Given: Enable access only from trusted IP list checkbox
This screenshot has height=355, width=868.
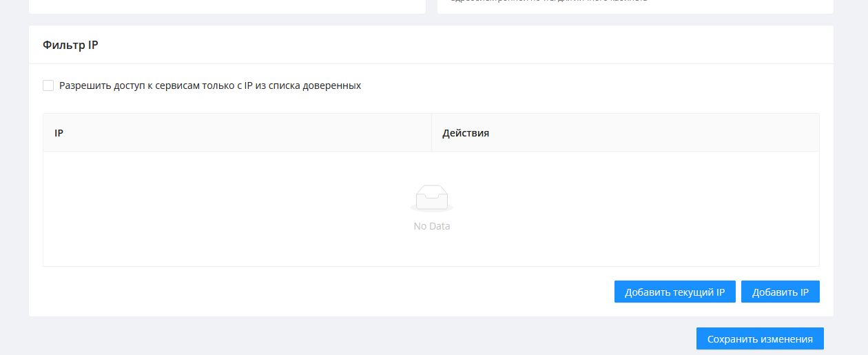Looking at the screenshot, I should tap(48, 85).
